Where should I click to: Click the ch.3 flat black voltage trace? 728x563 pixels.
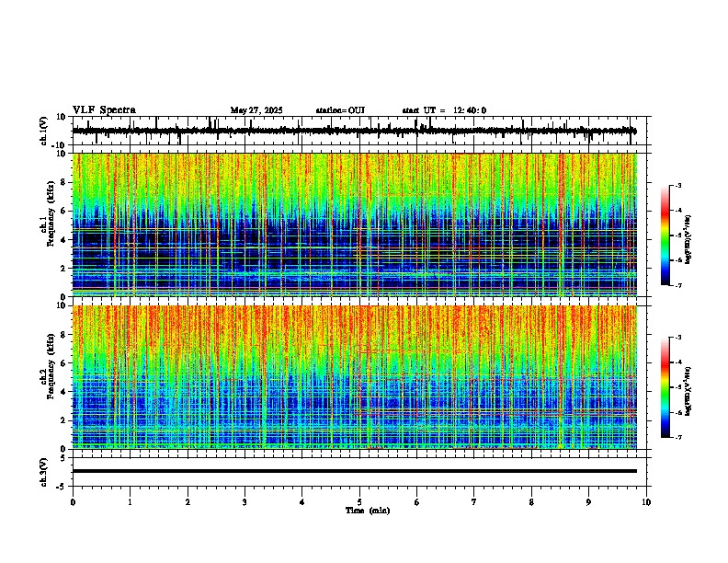[354, 471]
